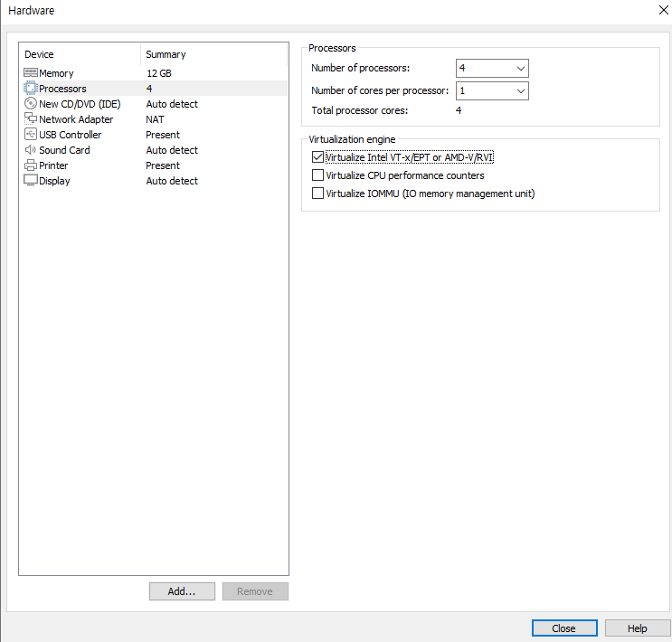The image size is (672, 642).
Task: Click the Network Adapter icon
Action: [31, 118]
